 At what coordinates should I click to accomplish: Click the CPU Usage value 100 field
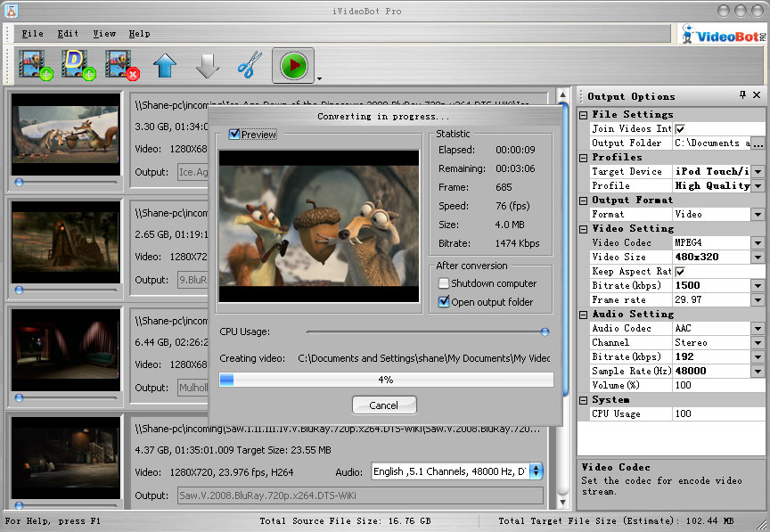coord(718,413)
